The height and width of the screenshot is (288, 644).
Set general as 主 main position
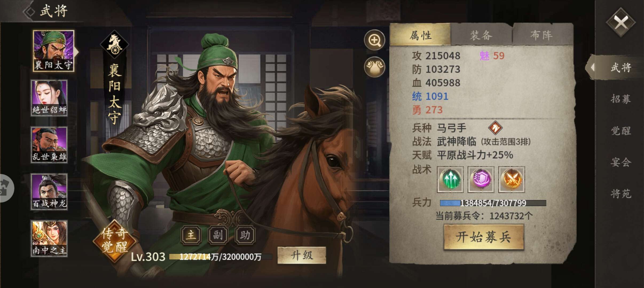[x=191, y=235]
